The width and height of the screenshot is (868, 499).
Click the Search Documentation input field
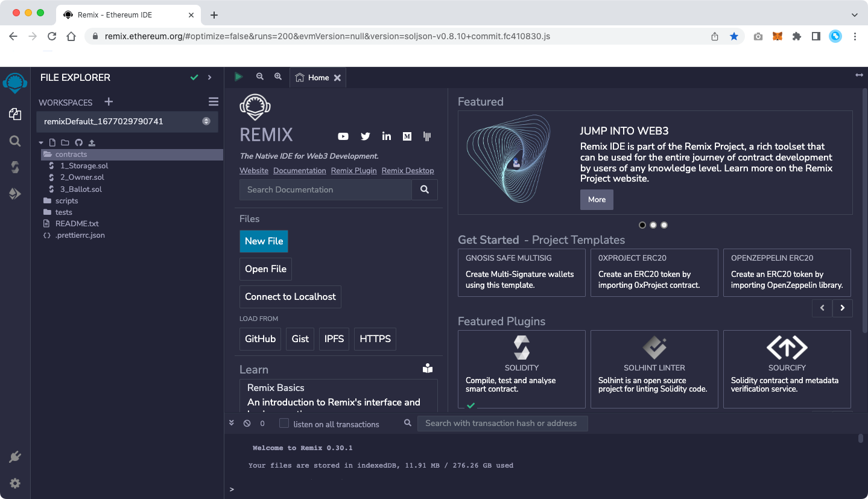pos(326,189)
